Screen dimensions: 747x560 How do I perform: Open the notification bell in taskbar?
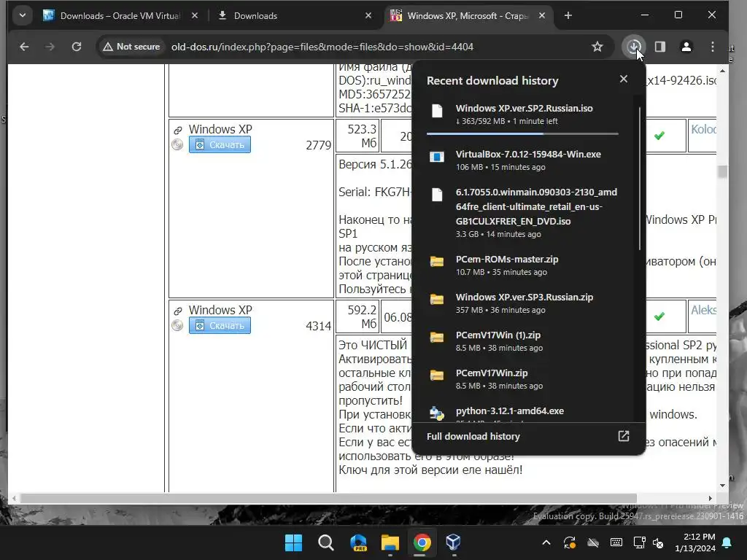pos(727,542)
